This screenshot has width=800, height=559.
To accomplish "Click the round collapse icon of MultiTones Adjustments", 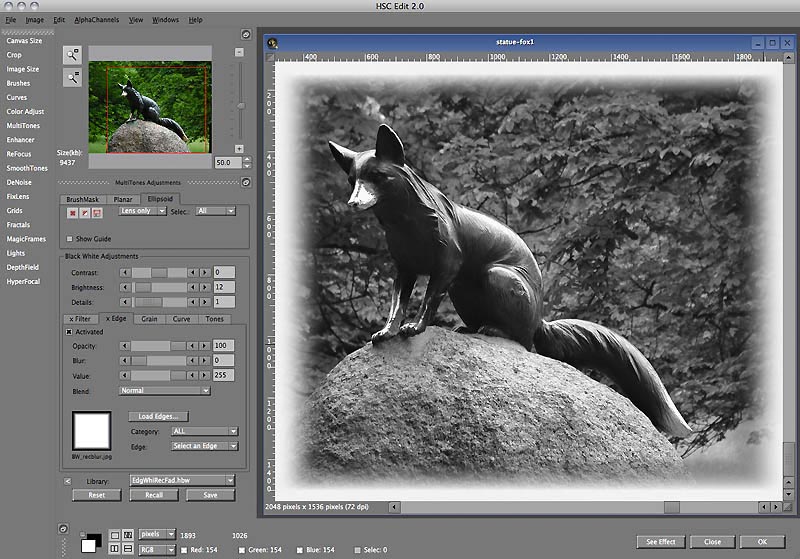I will (246, 183).
